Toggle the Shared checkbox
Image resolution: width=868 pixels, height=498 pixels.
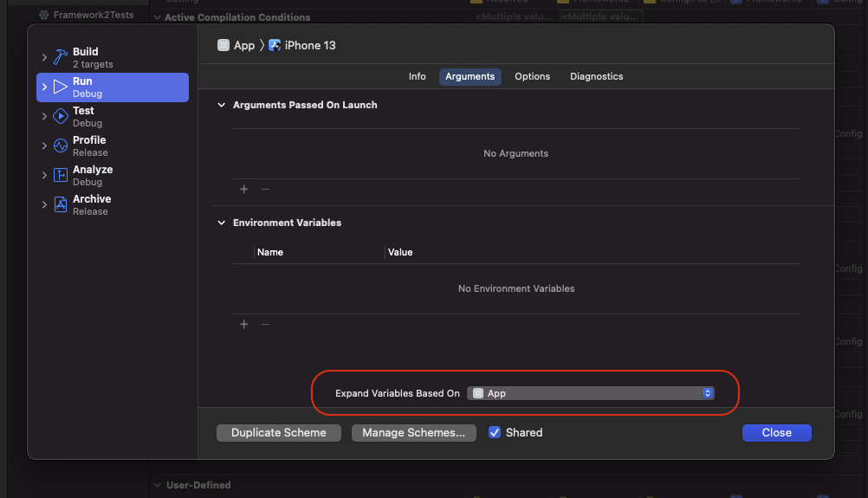[x=495, y=433]
